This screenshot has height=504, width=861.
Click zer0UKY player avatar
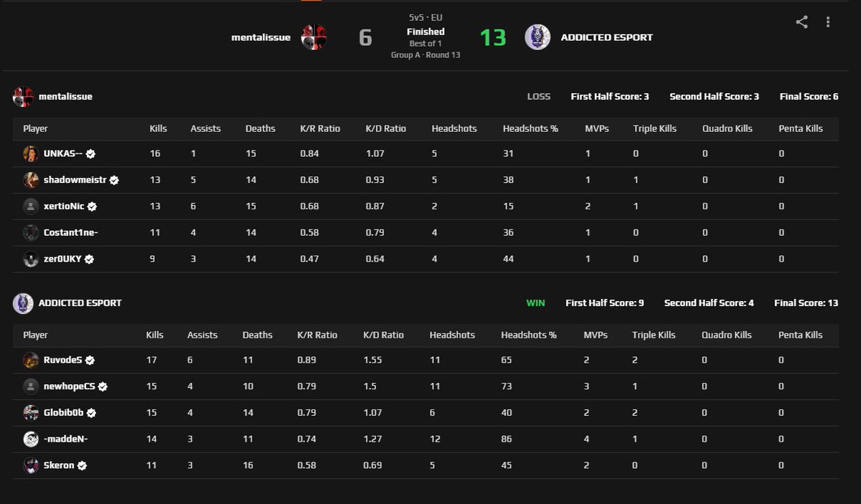coord(31,259)
